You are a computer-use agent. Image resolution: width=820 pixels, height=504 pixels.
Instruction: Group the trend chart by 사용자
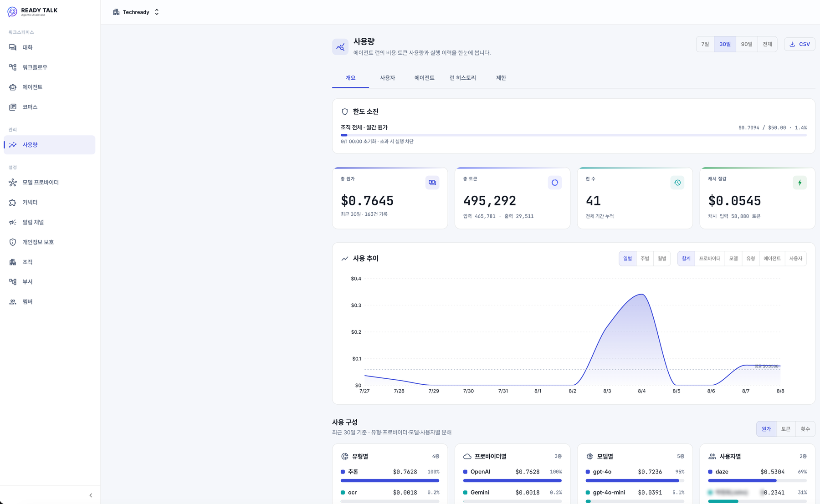[x=796, y=259]
